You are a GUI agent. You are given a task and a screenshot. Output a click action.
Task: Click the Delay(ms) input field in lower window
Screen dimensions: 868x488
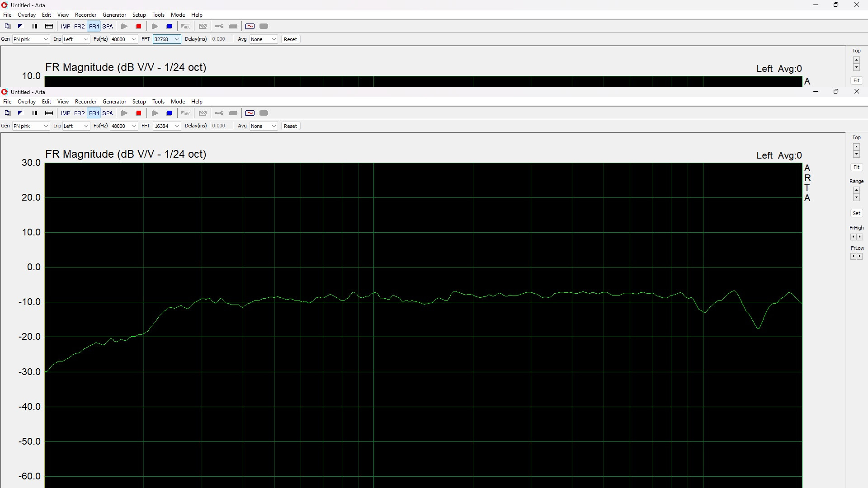point(222,126)
